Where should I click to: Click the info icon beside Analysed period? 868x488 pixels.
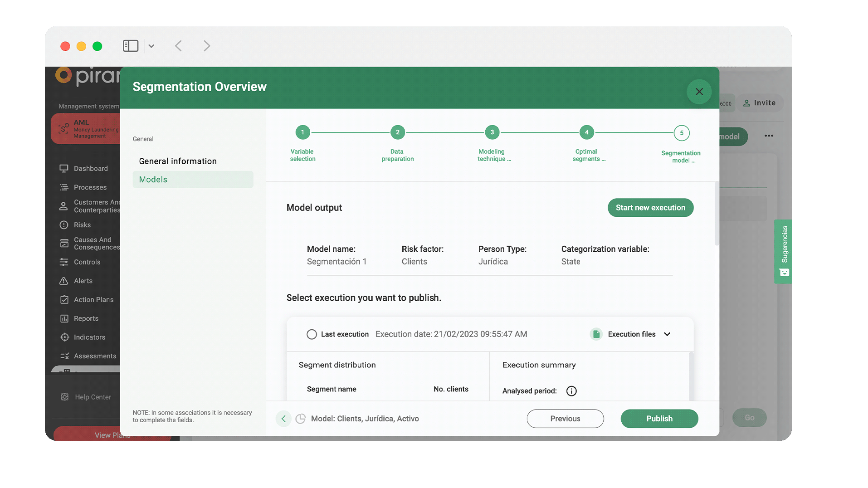click(571, 390)
